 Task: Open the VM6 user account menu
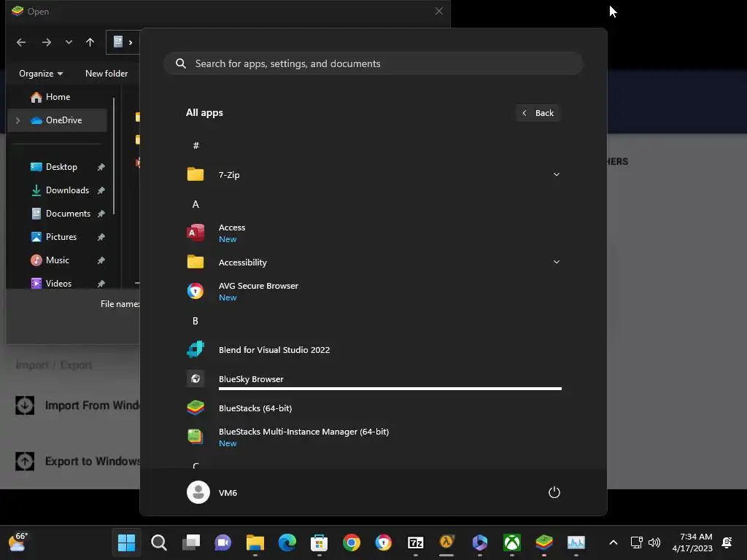tap(212, 492)
